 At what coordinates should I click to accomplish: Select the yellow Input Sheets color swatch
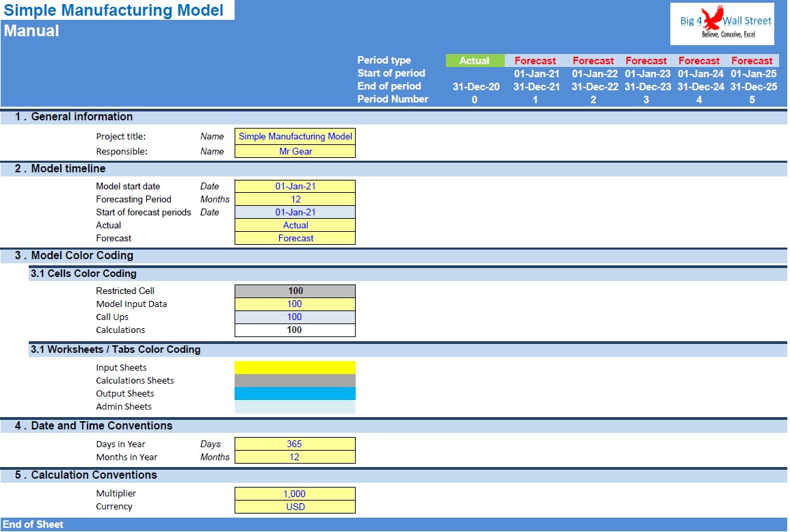pyautogui.click(x=295, y=368)
